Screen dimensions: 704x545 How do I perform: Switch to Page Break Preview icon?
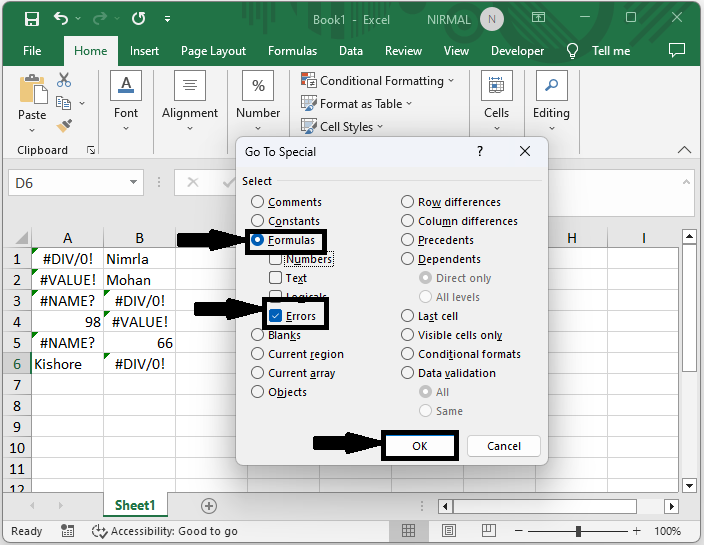488,531
